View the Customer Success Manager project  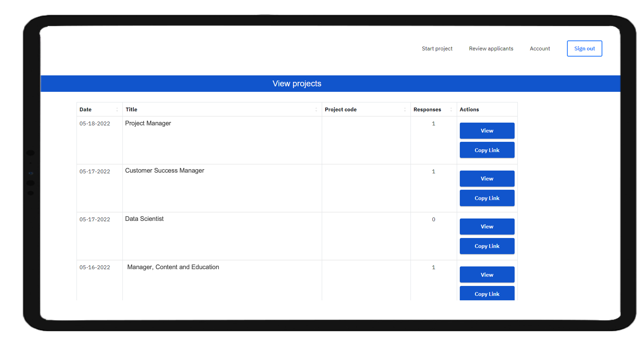click(487, 179)
